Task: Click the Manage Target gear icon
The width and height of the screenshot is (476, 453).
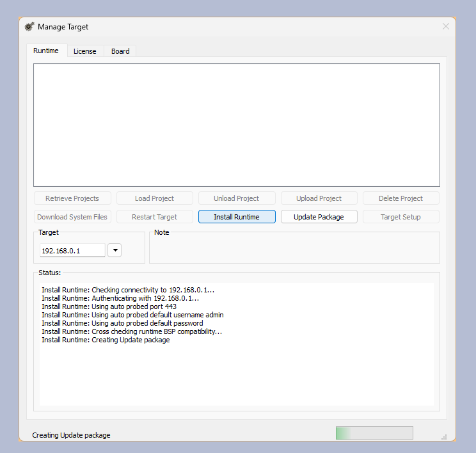Action: click(29, 27)
